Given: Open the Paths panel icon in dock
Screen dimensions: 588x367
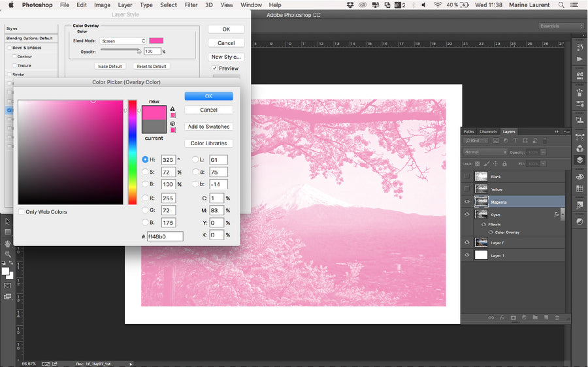Looking at the screenshot, I should pos(580,137).
